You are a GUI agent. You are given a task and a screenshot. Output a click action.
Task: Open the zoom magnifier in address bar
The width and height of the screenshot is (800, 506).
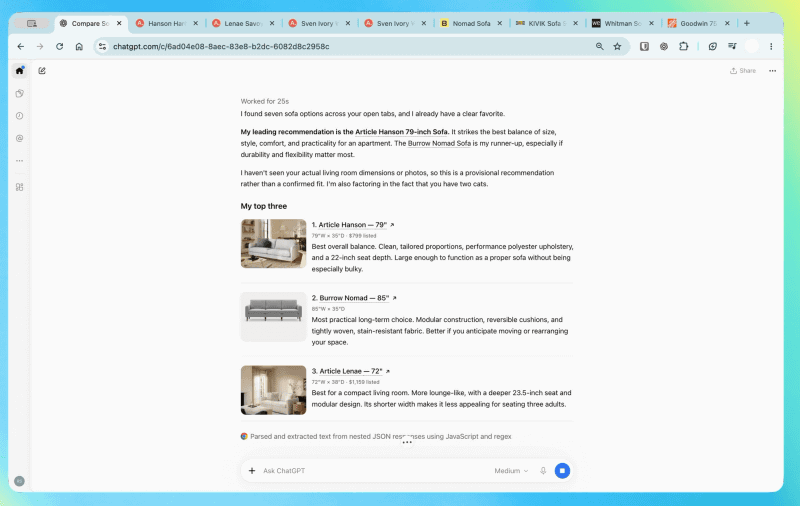tap(599, 46)
